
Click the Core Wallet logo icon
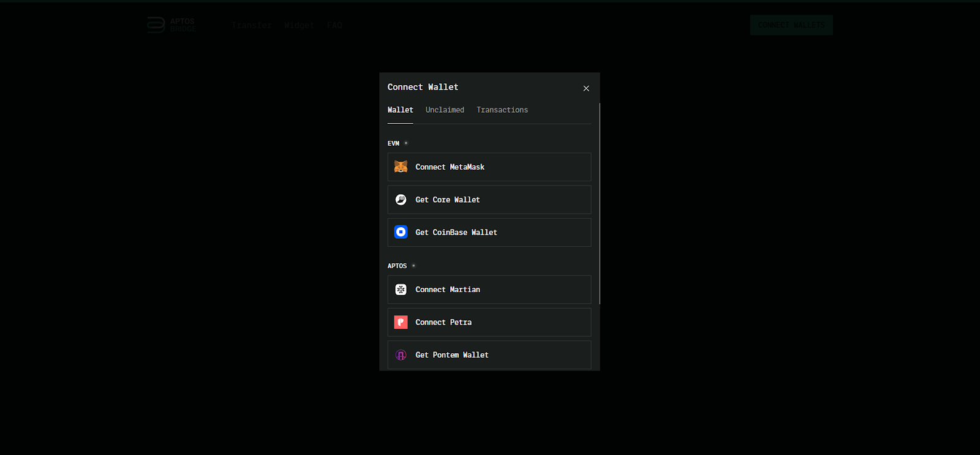[401, 200]
